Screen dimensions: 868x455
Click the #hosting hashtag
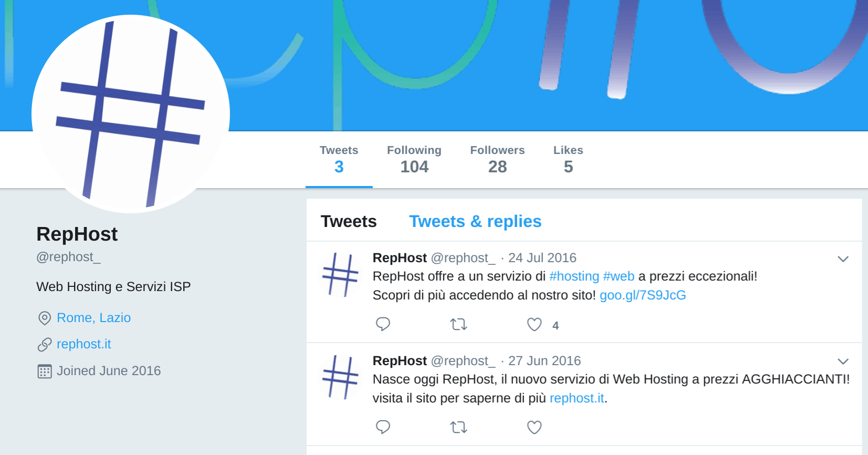coord(574,276)
